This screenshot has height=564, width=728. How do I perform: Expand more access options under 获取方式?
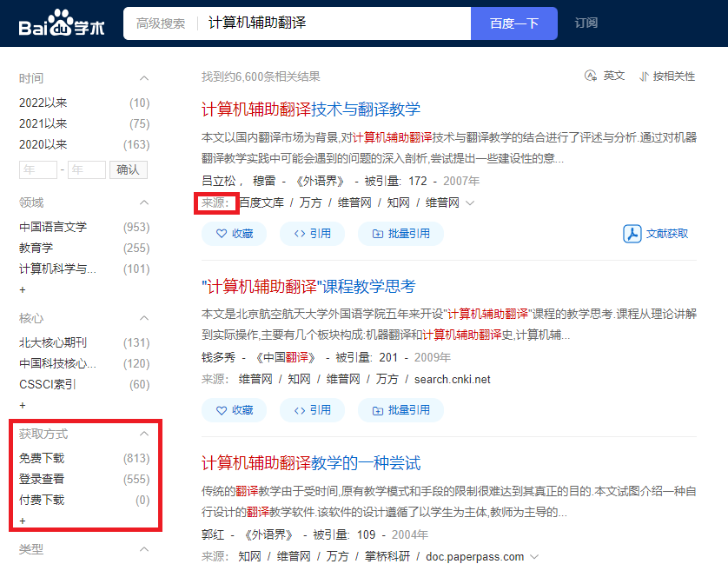point(23,521)
